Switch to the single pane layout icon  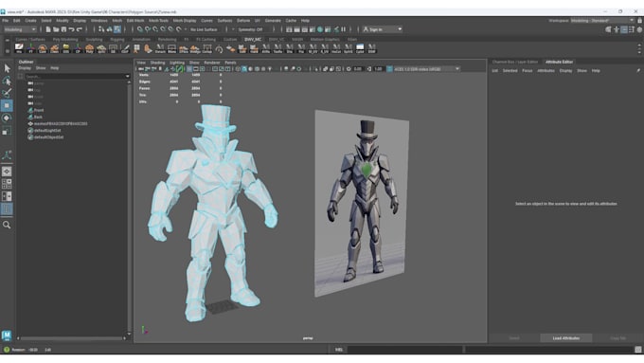point(7,172)
